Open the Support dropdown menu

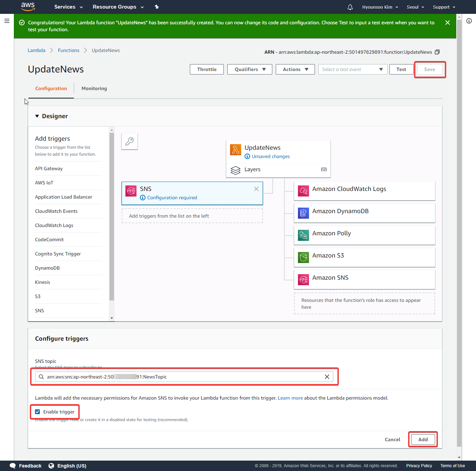[444, 7]
